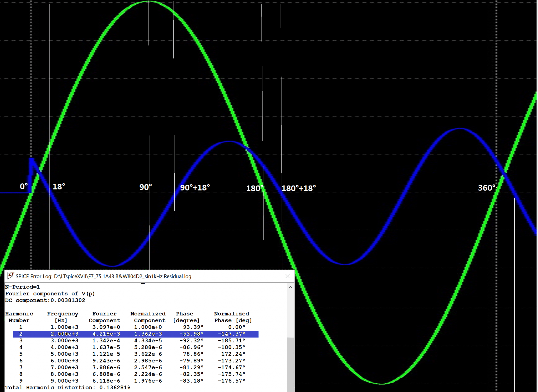Screen dimensions: 538x392
Task: Click the scroll up arrow in the log
Action: tap(290, 287)
